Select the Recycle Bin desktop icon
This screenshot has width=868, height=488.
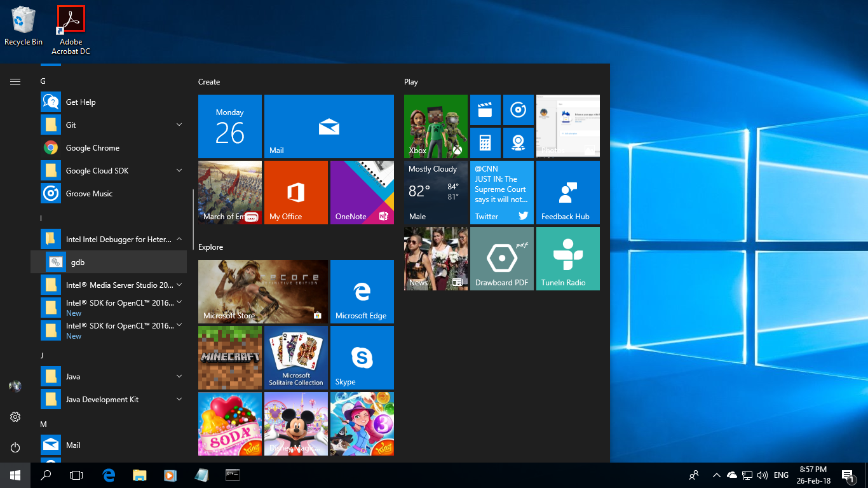point(24,25)
